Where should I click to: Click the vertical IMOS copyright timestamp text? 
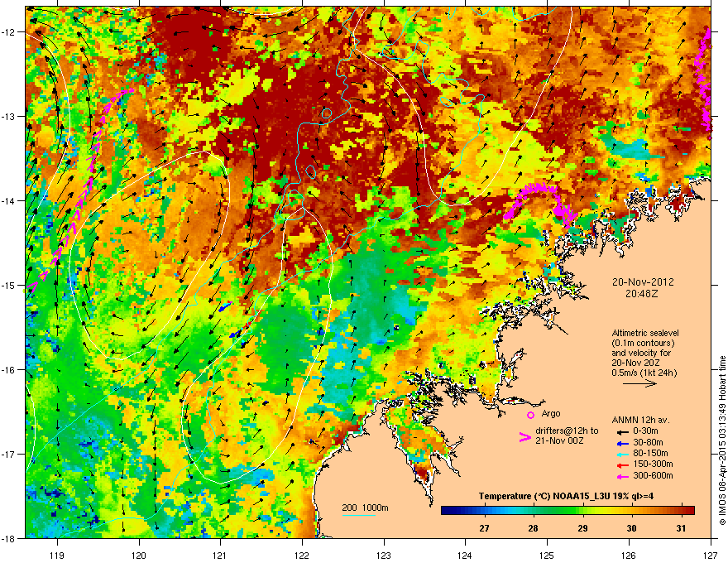click(722, 440)
